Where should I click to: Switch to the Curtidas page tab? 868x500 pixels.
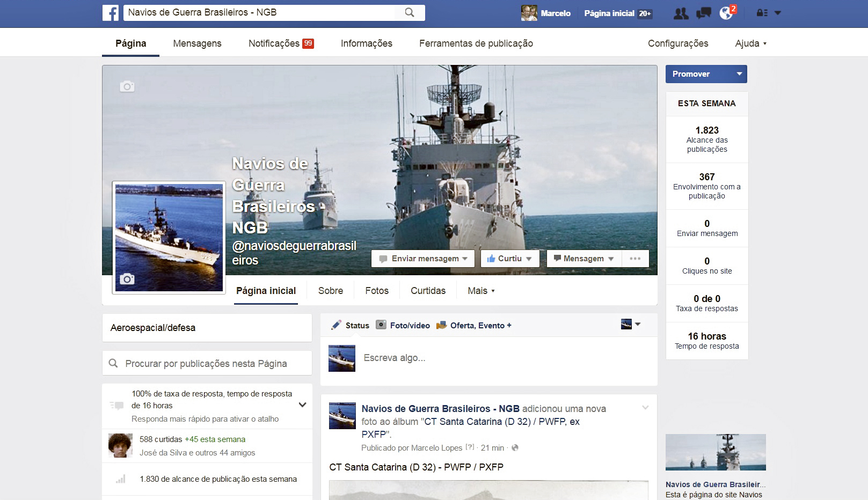tap(428, 291)
